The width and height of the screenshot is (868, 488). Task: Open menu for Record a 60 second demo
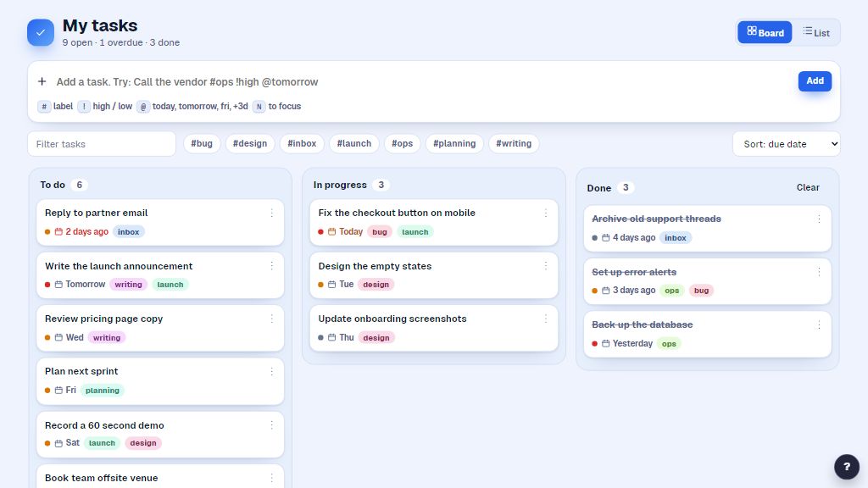(272, 425)
